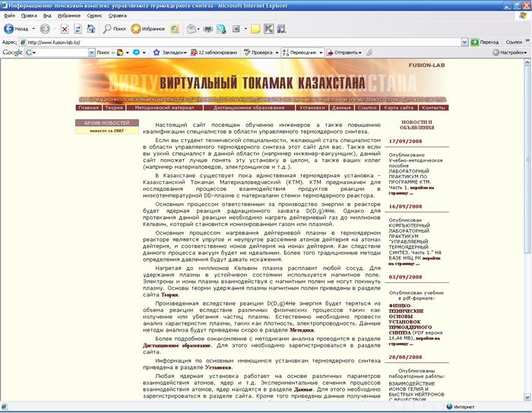Open the Избранное menu in menu bar

coord(68,15)
